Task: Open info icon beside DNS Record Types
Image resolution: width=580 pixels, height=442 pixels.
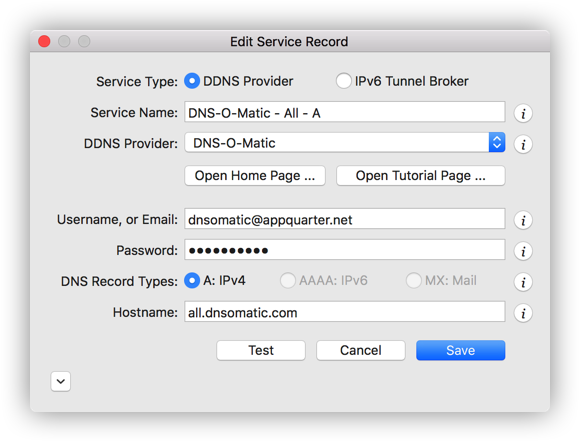Action: click(523, 282)
